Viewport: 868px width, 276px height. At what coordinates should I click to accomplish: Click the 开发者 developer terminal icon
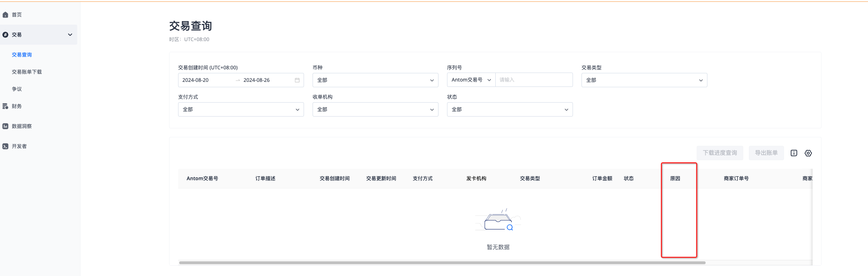(5, 146)
